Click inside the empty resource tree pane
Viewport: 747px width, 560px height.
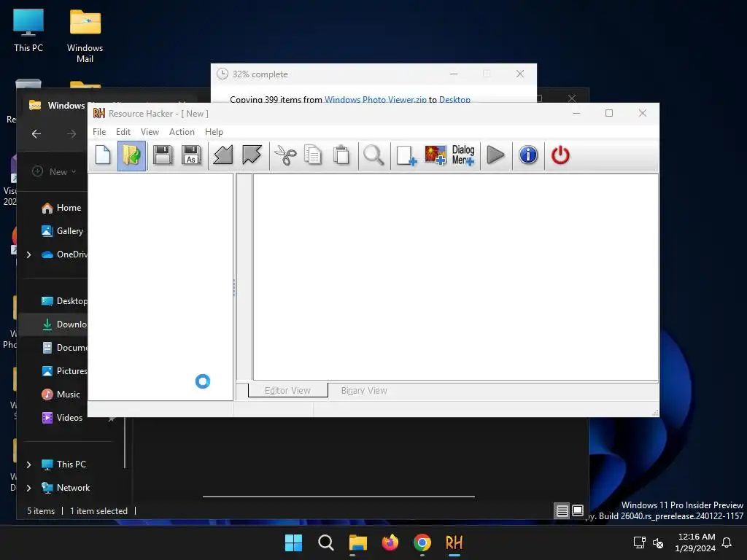[160, 287]
